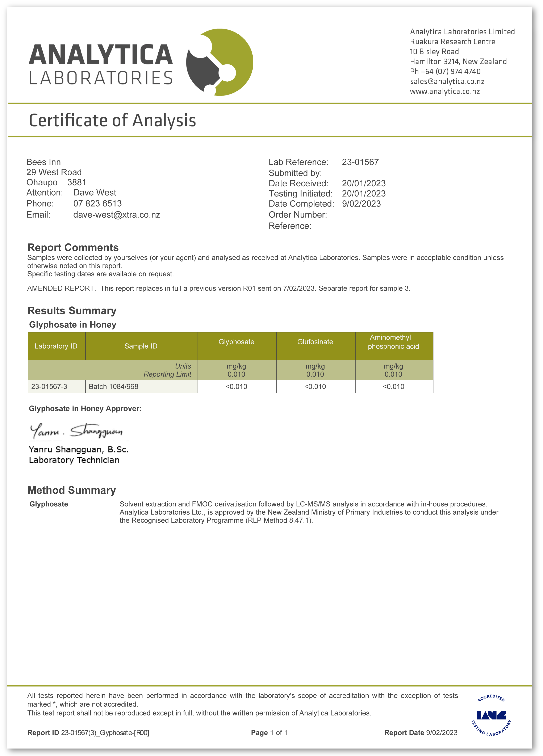Click the 'Reporting Limit' row label
This screenshot has height=756, width=543.
[x=167, y=375]
